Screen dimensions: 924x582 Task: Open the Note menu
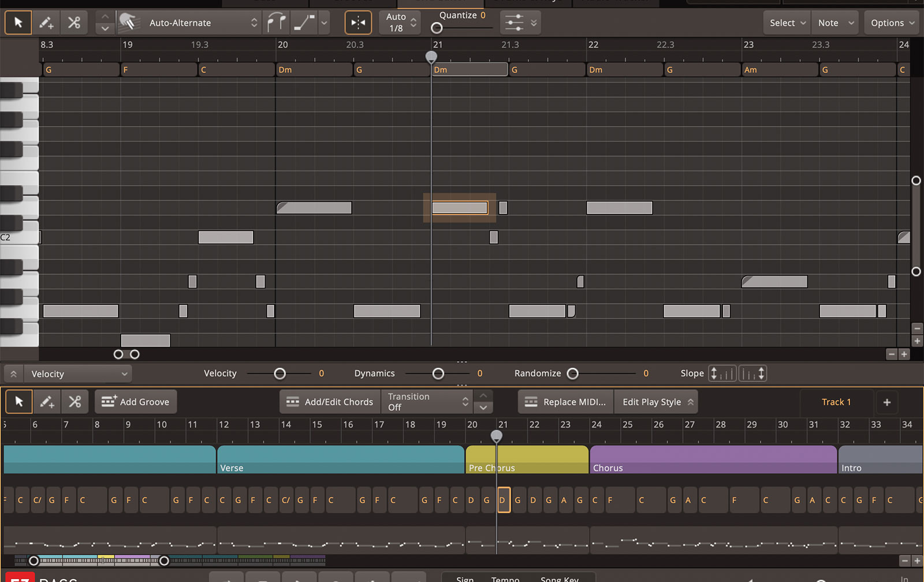(836, 23)
